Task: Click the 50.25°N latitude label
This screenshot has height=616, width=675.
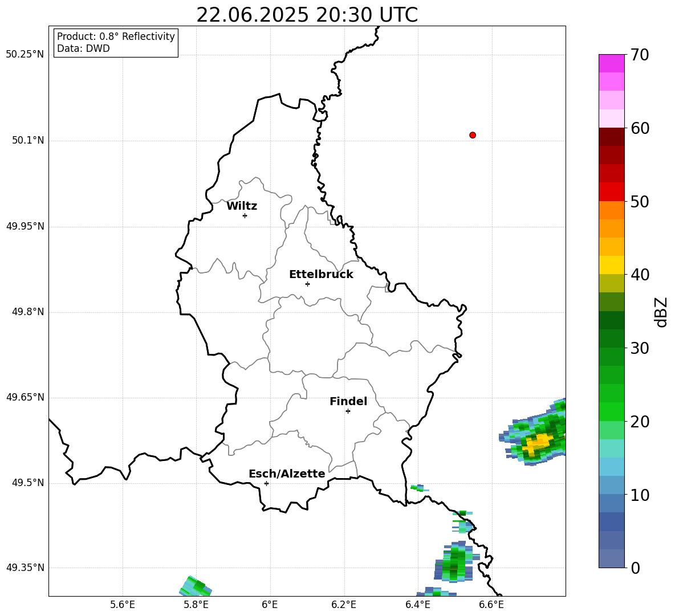Action: pos(25,55)
